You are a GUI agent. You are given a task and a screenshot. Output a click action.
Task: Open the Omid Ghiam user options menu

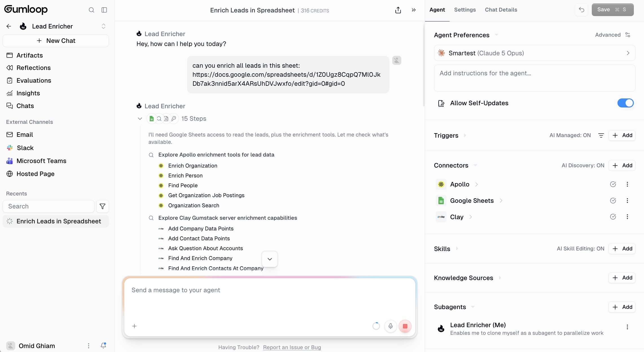(x=89, y=346)
